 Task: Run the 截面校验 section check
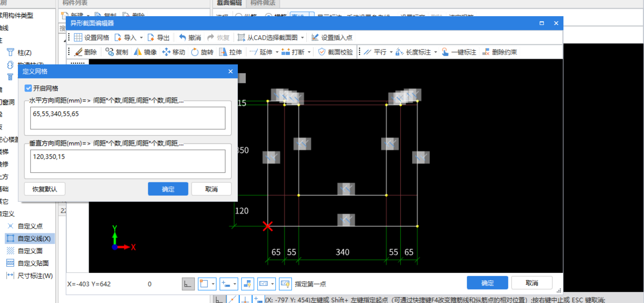point(336,52)
